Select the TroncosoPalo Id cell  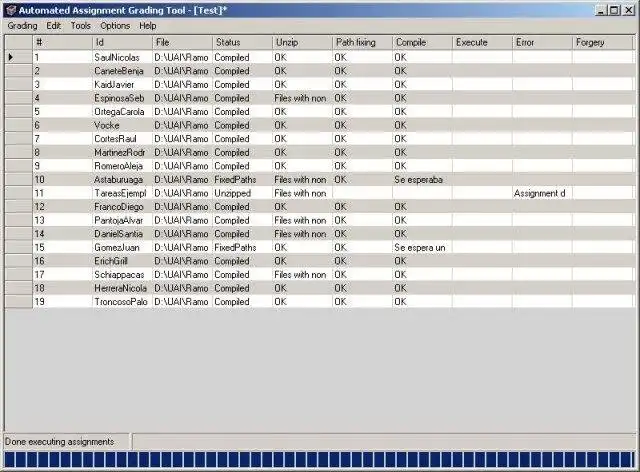pyautogui.click(x=122, y=301)
